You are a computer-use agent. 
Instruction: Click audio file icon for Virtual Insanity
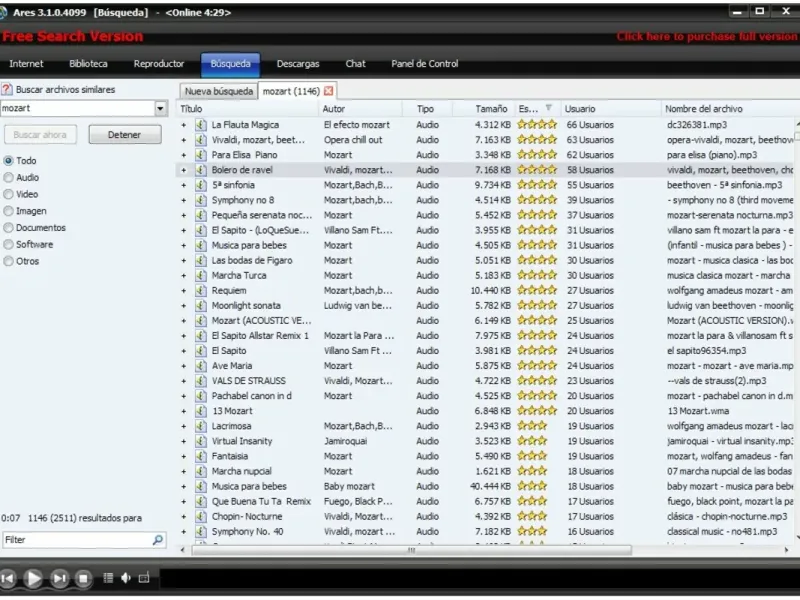click(201, 441)
